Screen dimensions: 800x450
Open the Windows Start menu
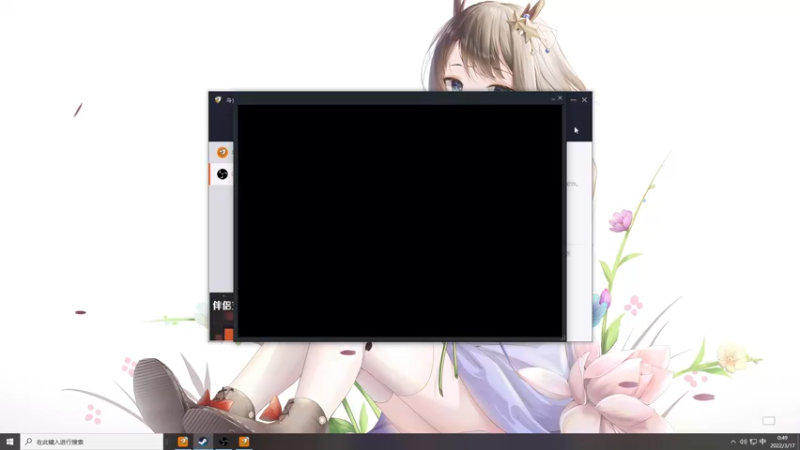pyautogui.click(x=10, y=442)
